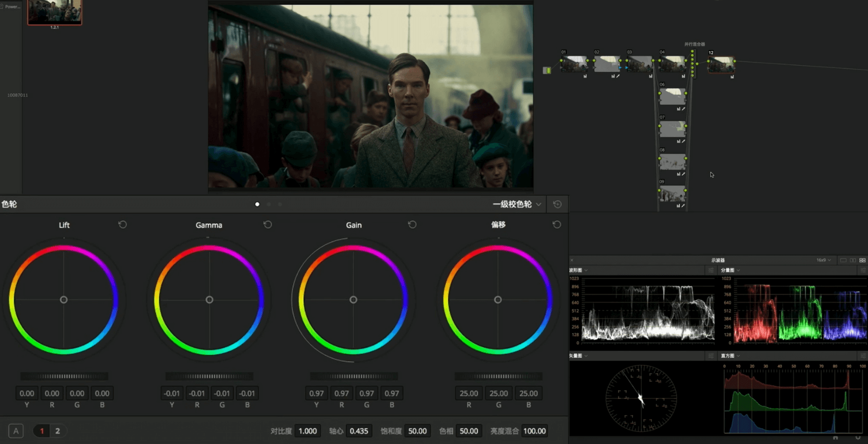Open the 分量图 parade scope type dropdown
This screenshot has width=868, height=444.
pos(731,270)
